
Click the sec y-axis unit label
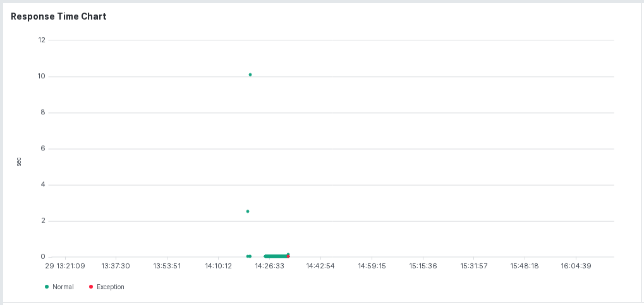tap(19, 162)
